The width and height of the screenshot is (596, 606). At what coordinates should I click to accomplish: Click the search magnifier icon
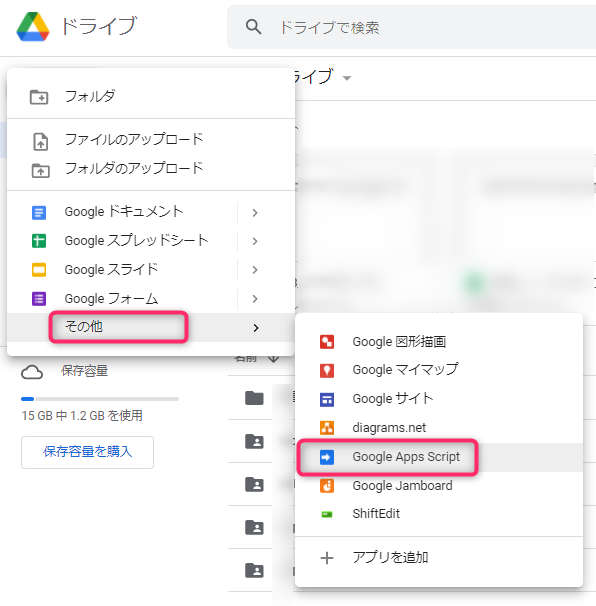pyautogui.click(x=254, y=27)
